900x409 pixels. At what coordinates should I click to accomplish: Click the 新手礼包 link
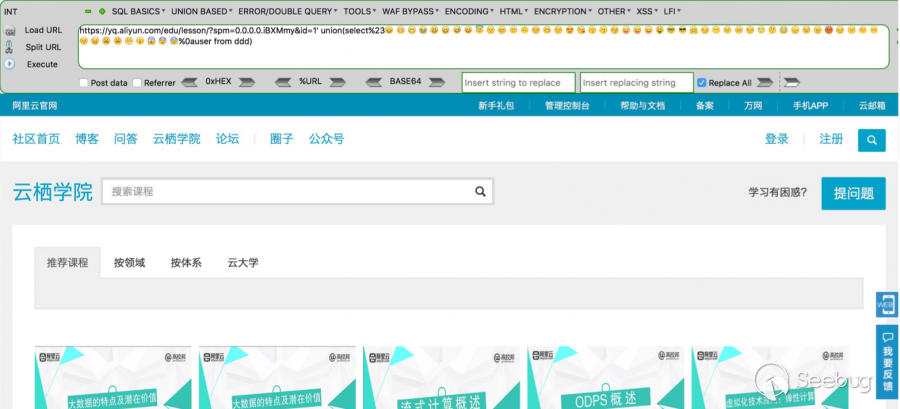(496, 106)
